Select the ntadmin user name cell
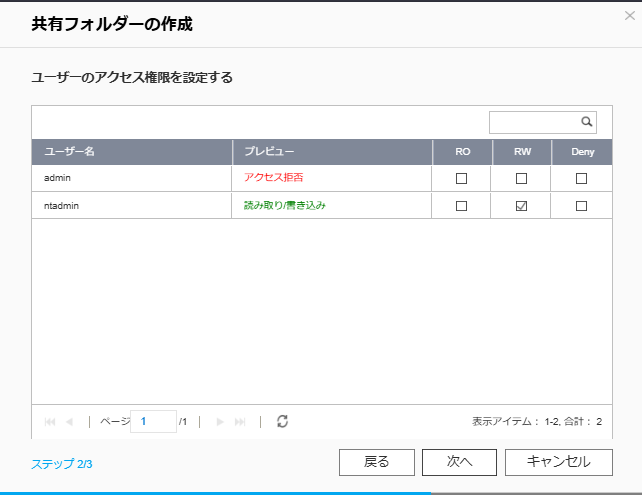The image size is (642, 495). pos(131,206)
